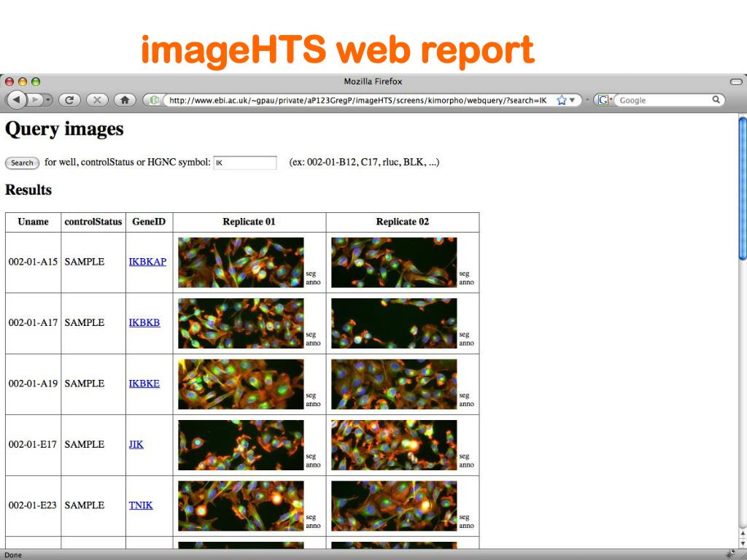Screen dimensions: 747x560
Task: Reload the page with the refresh icon
Action: [69, 100]
